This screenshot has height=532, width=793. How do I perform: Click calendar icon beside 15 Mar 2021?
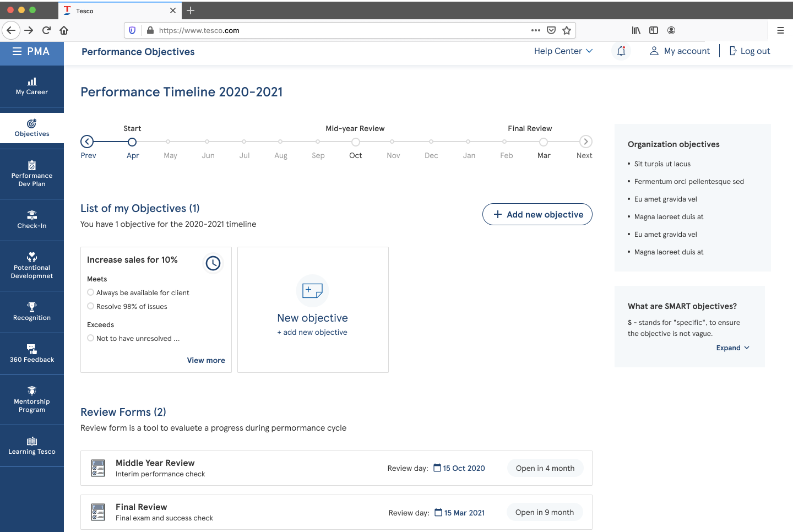[x=438, y=512]
